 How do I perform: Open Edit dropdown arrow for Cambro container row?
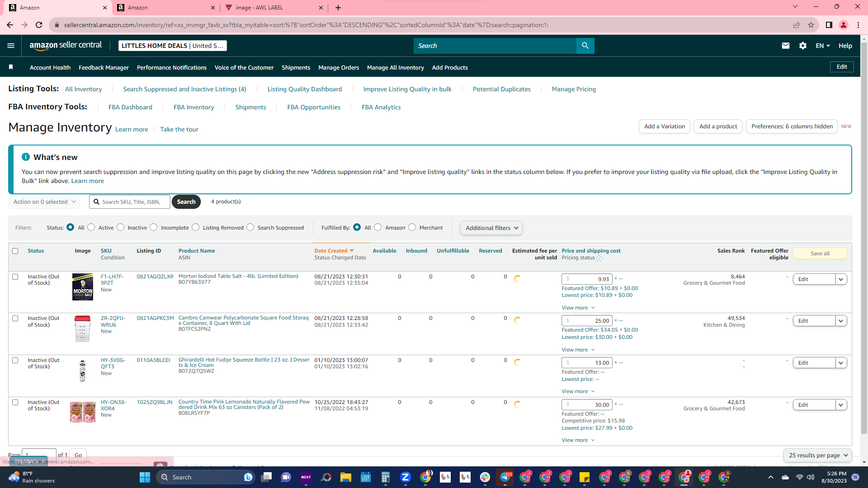(841, 321)
